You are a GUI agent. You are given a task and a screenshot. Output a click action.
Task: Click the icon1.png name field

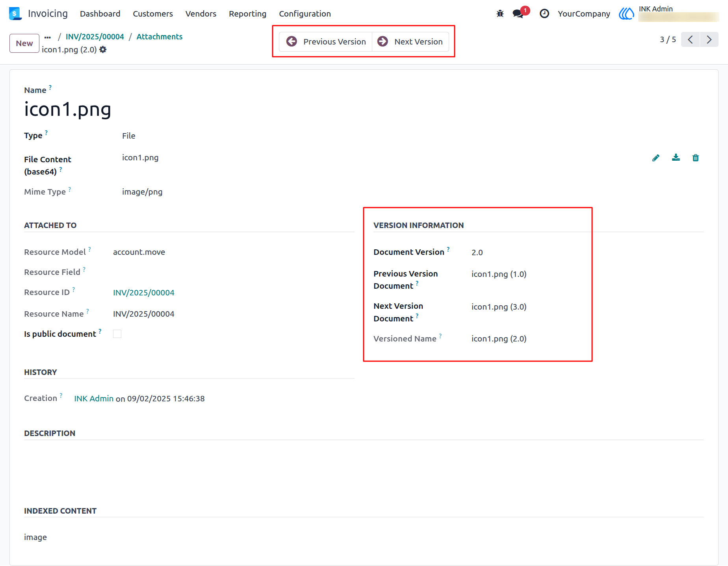tap(68, 109)
